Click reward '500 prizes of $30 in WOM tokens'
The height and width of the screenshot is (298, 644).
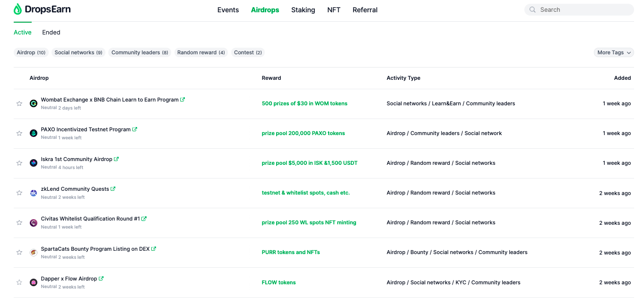(305, 103)
